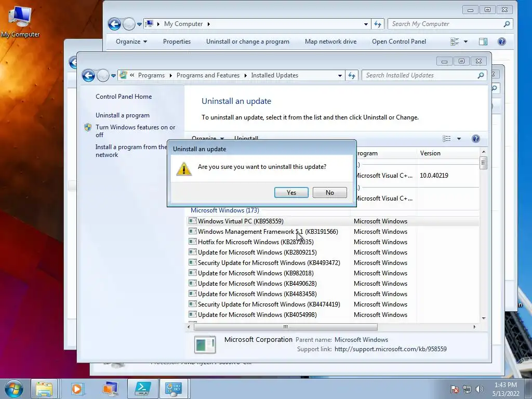The height and width of the screenshot is (399, 532).
Task: Change view icon in Installed Updates toolbar
Action: coord(446,138)
